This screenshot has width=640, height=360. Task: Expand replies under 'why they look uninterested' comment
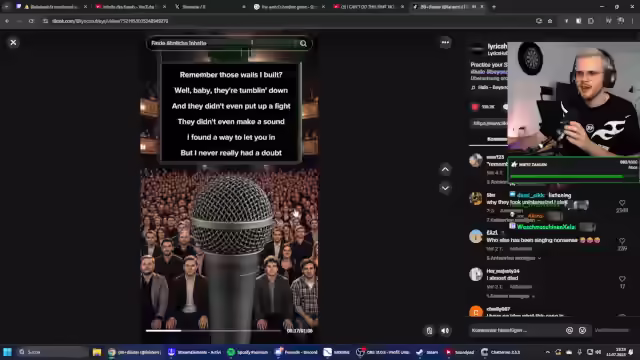pos(513,220)
